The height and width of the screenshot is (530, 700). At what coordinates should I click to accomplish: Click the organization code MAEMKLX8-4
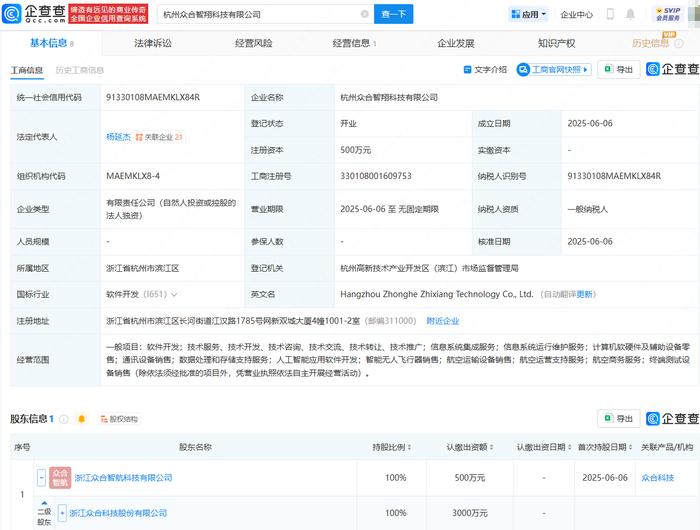tap(133, 176)
